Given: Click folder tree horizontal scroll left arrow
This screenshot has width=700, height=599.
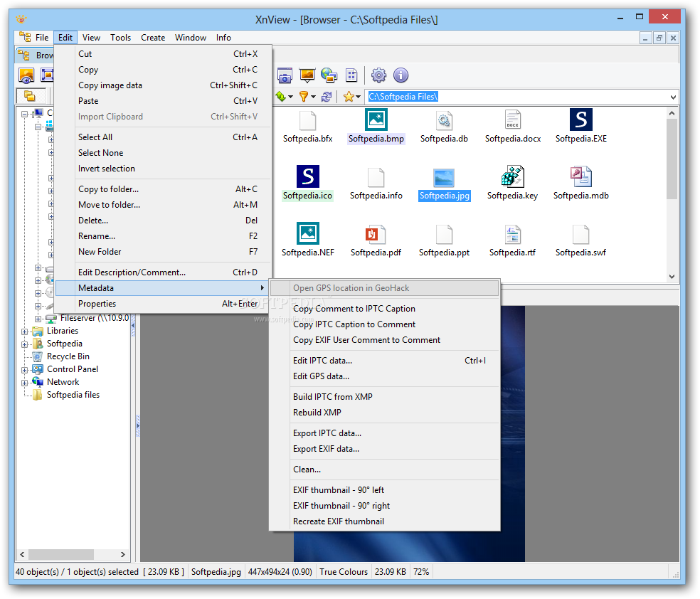Looking at the screenshot, I should (x=22, y=554).
